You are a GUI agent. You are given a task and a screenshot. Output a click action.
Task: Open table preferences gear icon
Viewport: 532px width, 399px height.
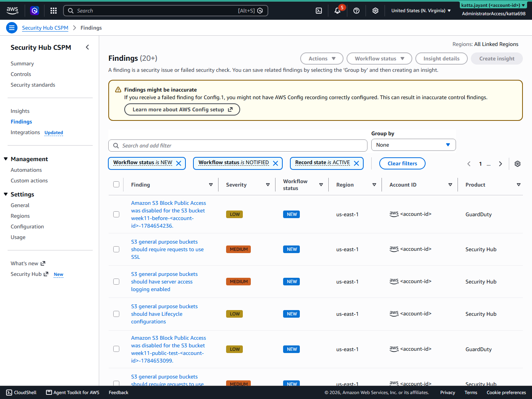tap(518, 164)
